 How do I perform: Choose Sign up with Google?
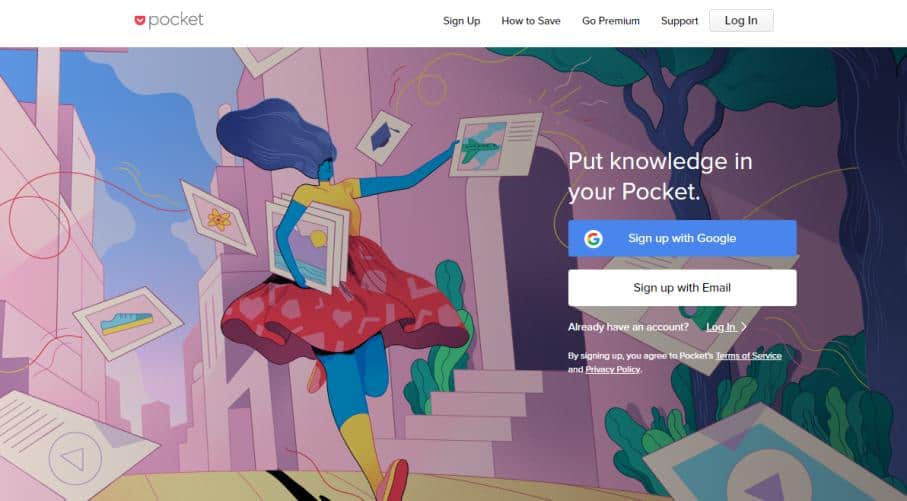tap(682, 238)
